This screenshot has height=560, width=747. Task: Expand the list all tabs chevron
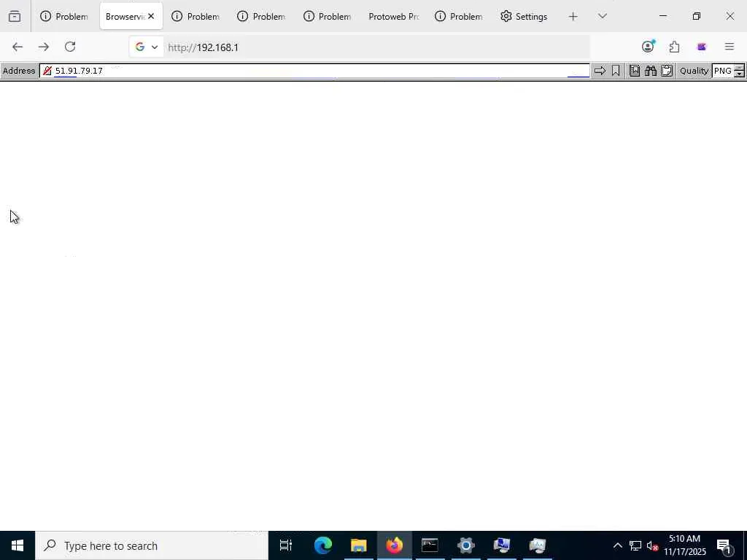602,16
